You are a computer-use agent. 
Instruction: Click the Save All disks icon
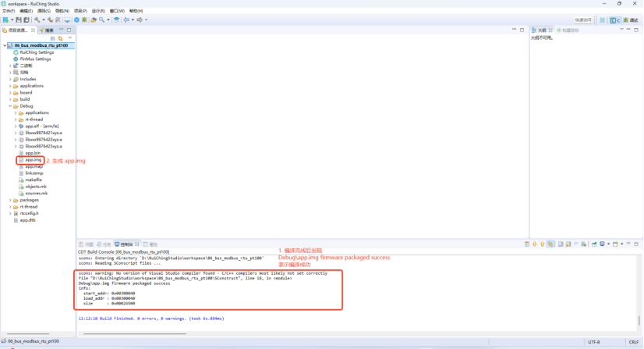27,20
